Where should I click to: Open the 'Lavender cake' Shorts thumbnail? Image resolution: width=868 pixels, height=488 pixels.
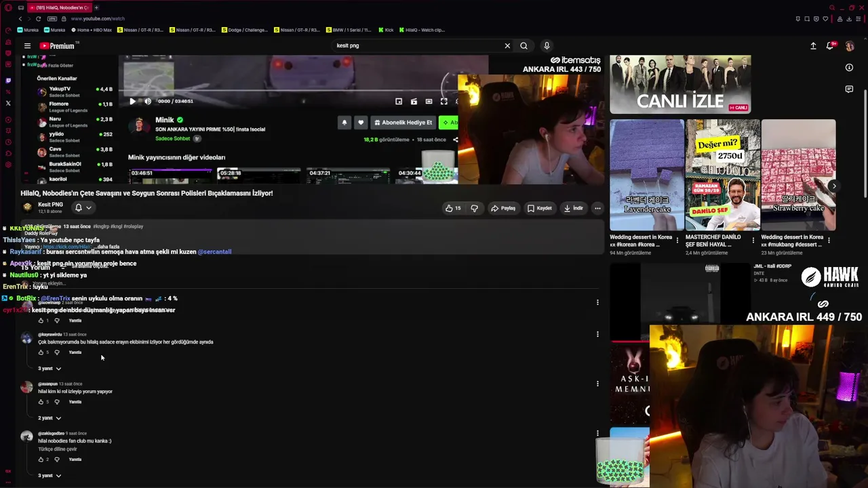pyautogui.click(x=647, y=175)
